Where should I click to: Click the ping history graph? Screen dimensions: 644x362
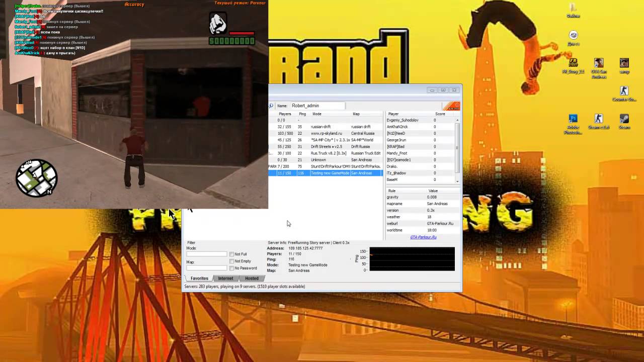[x=412, y=259]
